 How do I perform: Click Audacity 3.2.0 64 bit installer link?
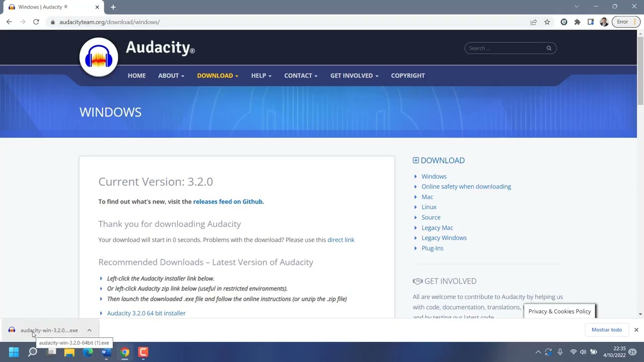[x=146, y=313]
